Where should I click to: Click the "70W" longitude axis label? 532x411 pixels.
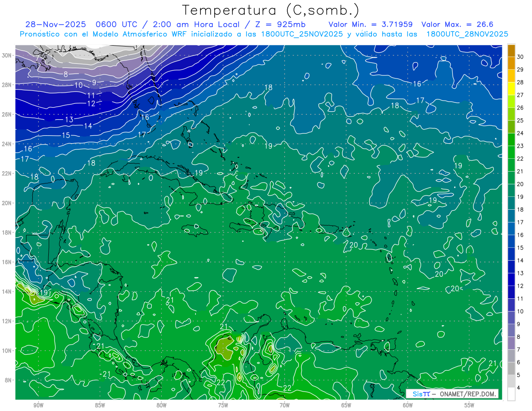pos(285,405)
